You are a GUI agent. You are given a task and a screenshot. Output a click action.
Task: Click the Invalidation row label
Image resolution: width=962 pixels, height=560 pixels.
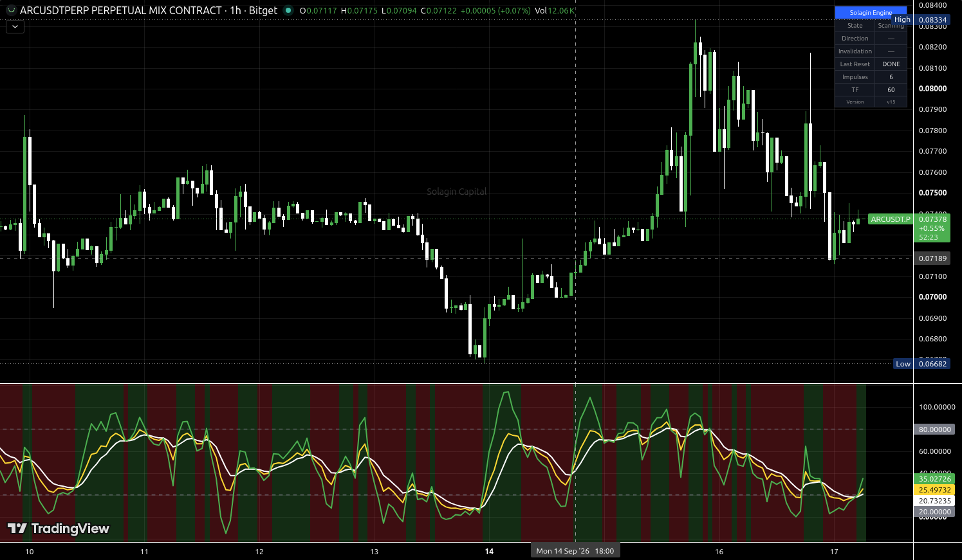click(x=855, y=51)
